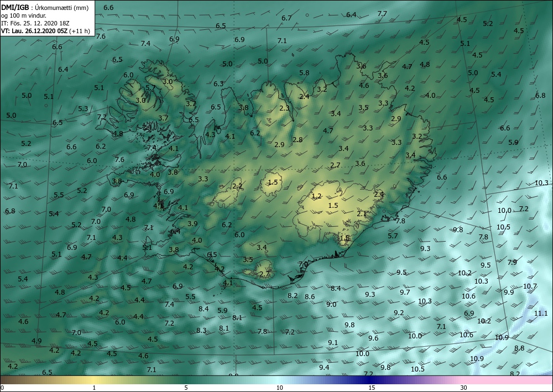Click the '2.3' value on the map
Viewport: 553px width, 392px height.
pos(284,108)
